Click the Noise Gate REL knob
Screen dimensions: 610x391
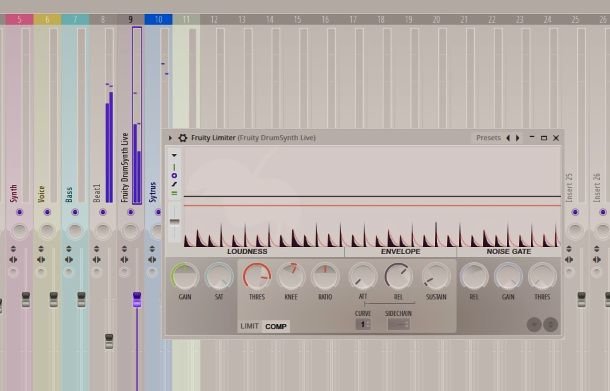(x=474, y=276)
